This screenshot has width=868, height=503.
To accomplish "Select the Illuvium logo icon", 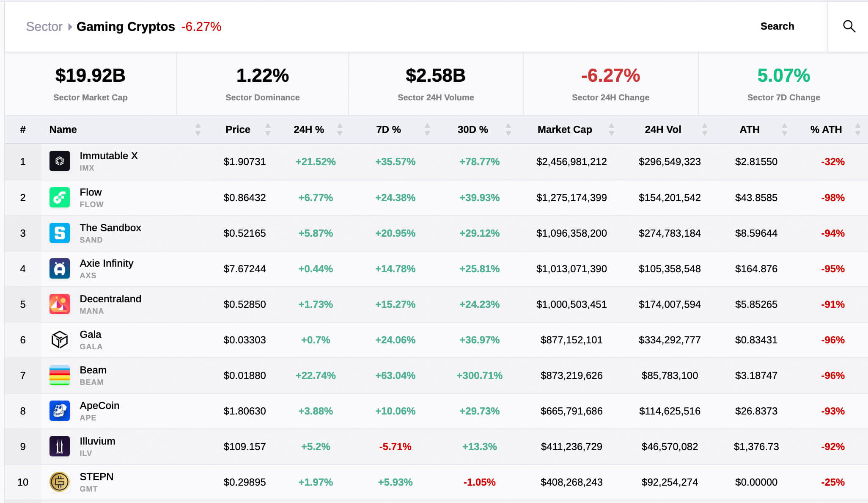I will tap(59, 446).
